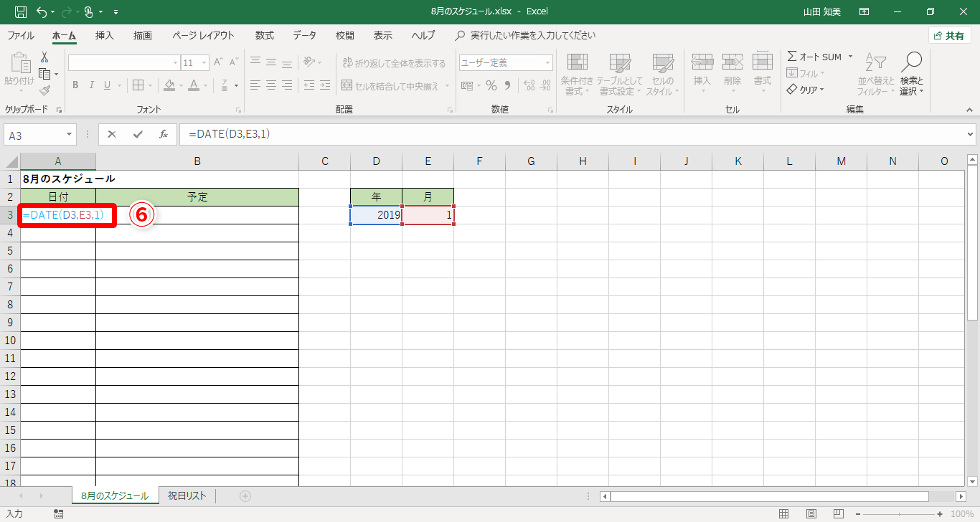
Task: Switch to the 数式 ribbon tab
Action: [265, 35]
